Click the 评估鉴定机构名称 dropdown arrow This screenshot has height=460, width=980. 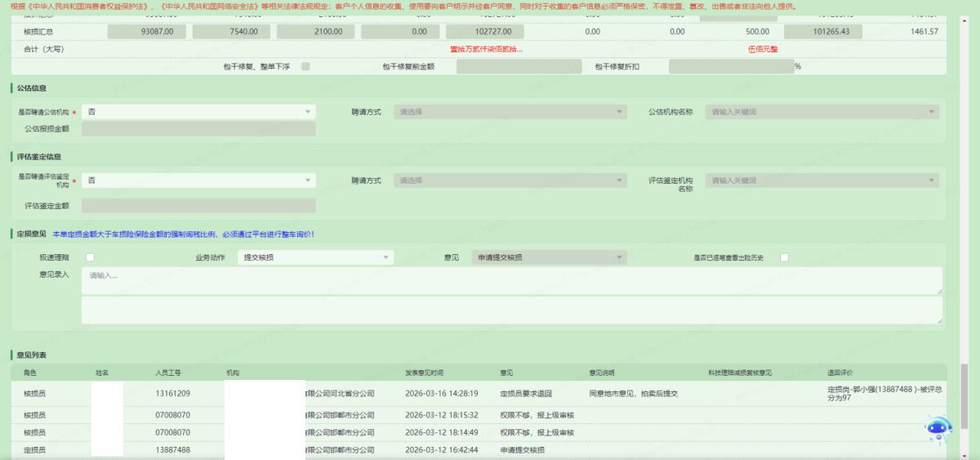931,181
